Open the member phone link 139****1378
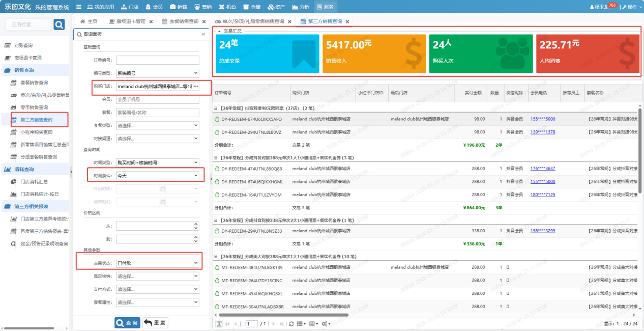This screenshot has width=644, height=331. [542, 132]
